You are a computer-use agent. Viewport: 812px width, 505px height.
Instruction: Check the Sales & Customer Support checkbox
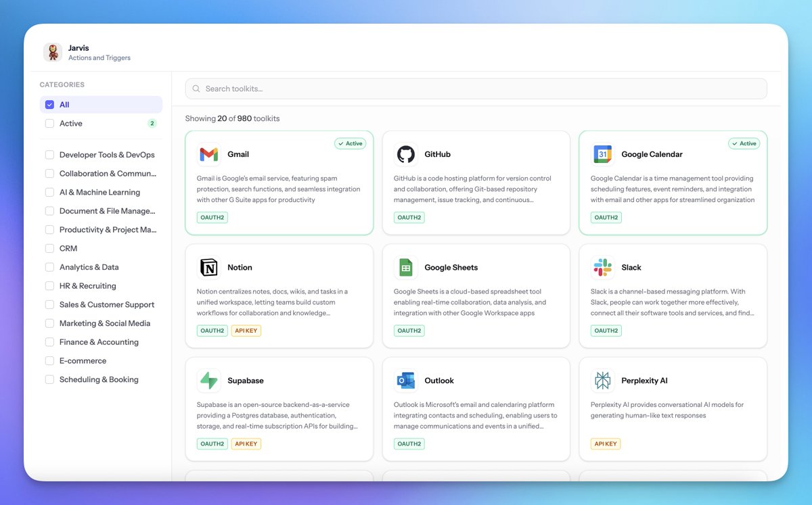point(49,305)
